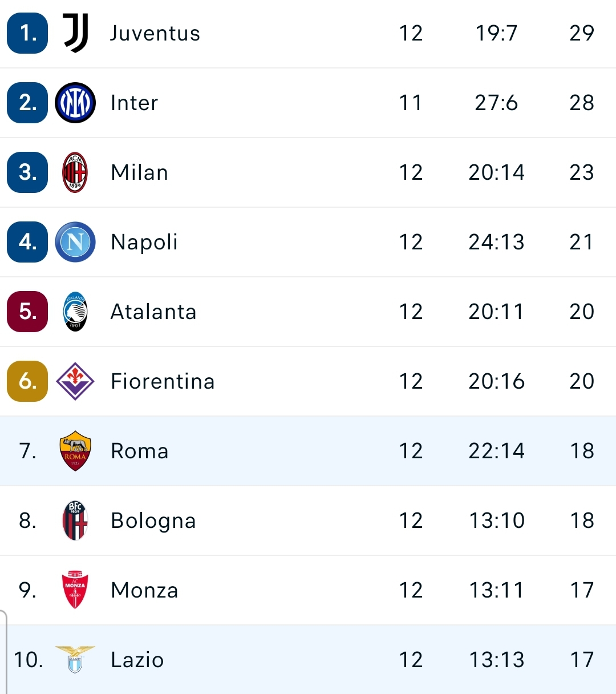Select the Fiorentina team name
The image size is (616, 694).
(x=163, y=381)
